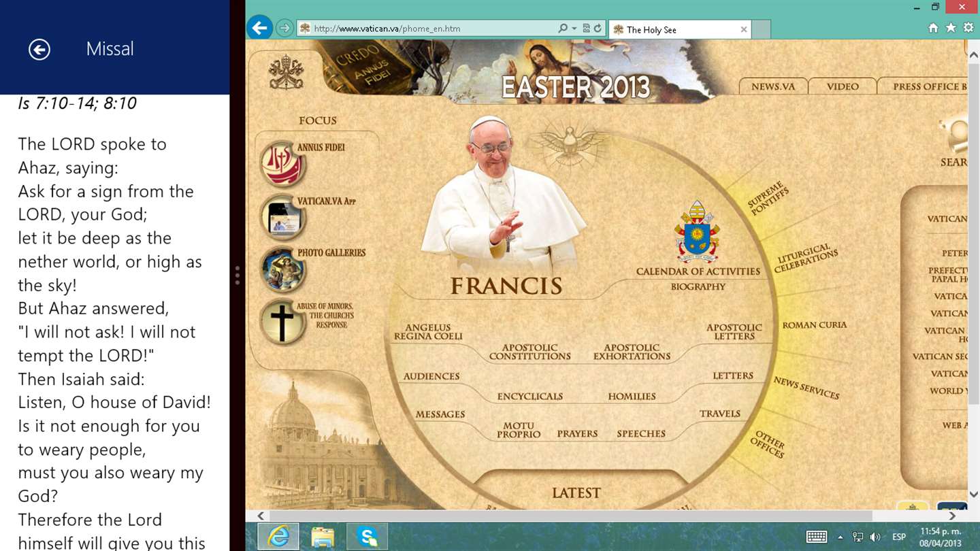980x551 pixels.
Task: Open the Messages link
Action: [440, 414]
